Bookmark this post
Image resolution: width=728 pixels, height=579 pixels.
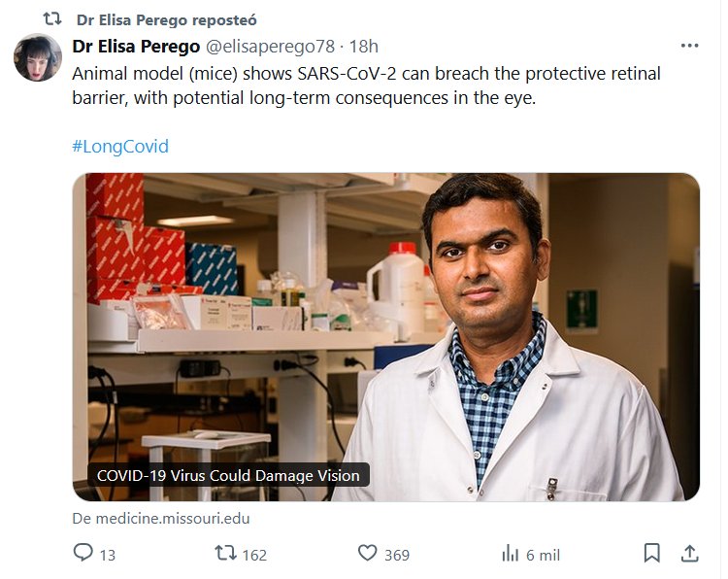(x=652, y=554)
